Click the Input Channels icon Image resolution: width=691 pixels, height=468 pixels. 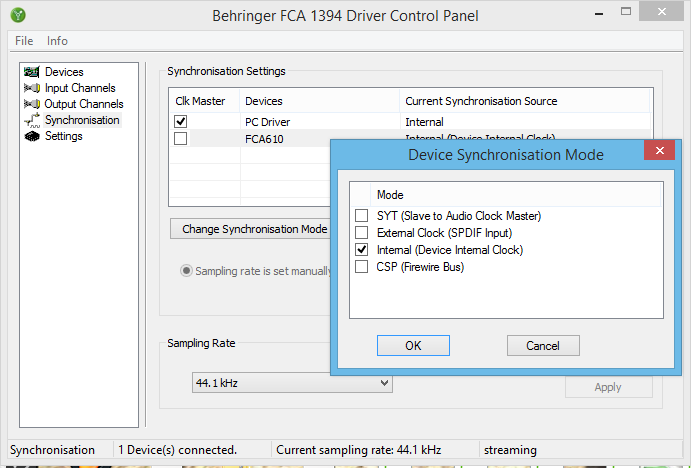[x=32, y=88]
